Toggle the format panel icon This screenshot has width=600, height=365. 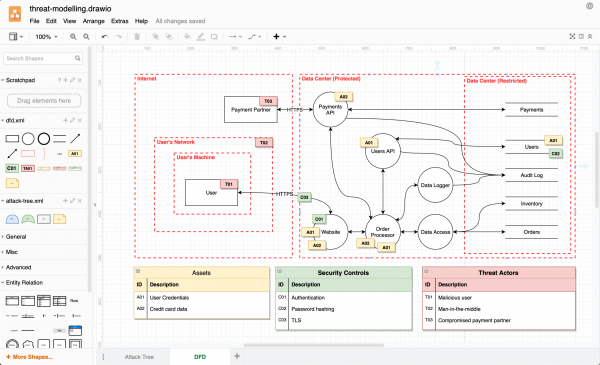pyautogui.click(x=581, y=36)
